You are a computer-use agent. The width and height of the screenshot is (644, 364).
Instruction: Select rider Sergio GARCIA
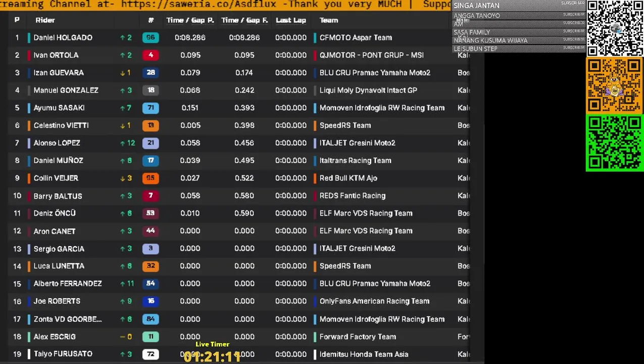point(59,249)
